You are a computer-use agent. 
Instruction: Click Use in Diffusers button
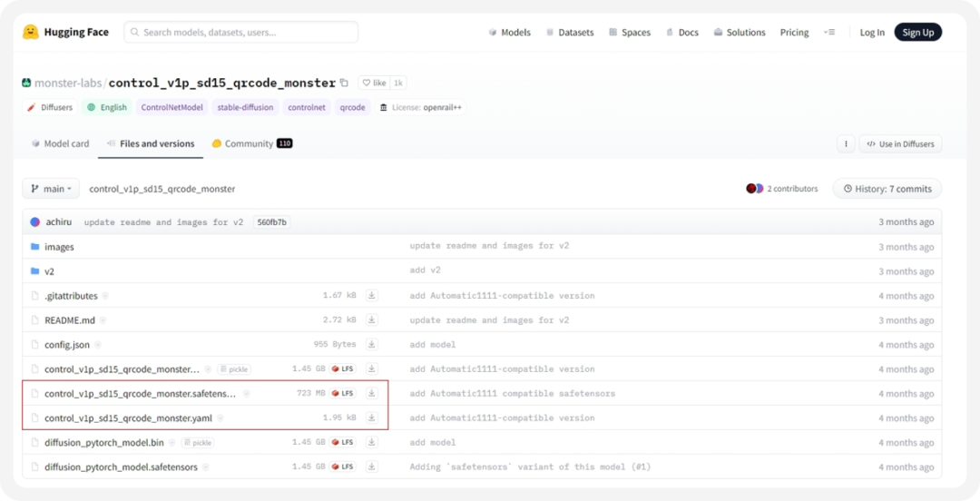coord(900,144)
